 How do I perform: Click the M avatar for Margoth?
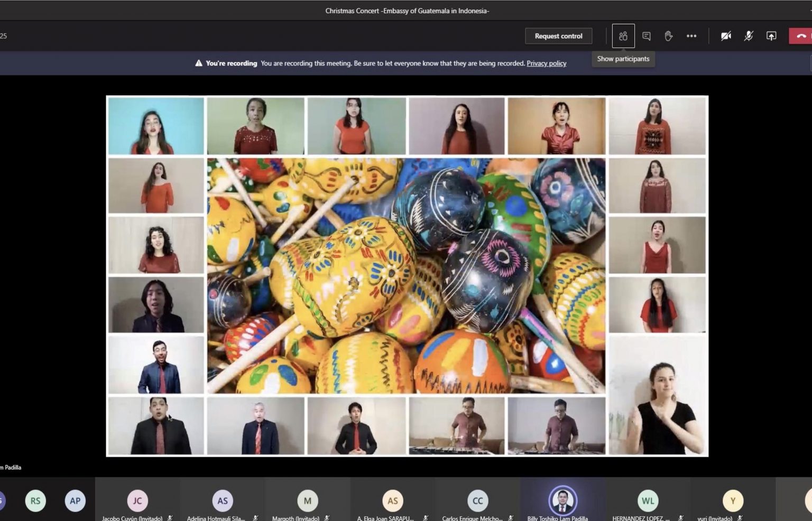[307, 500]
